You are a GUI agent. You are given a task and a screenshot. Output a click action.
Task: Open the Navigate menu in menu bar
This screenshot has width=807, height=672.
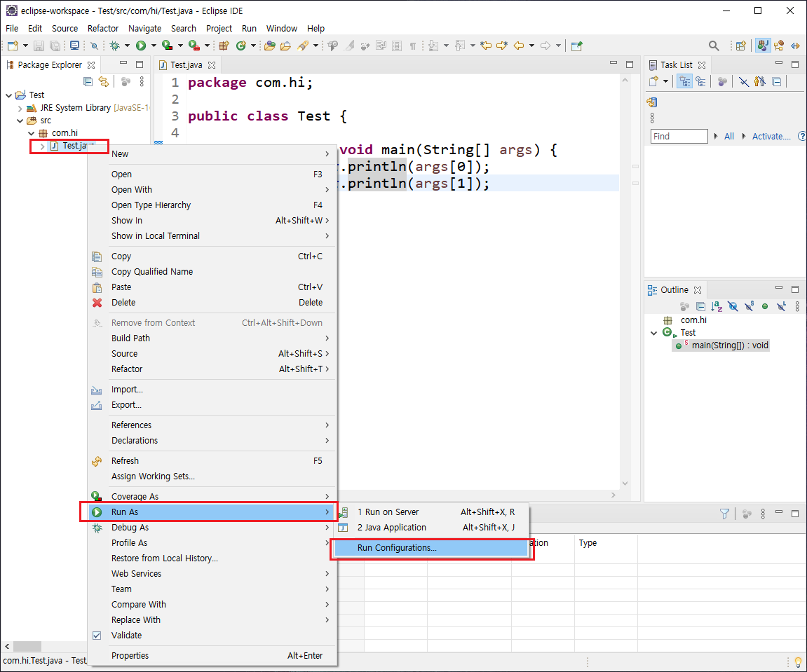click(x=144, y=28)
